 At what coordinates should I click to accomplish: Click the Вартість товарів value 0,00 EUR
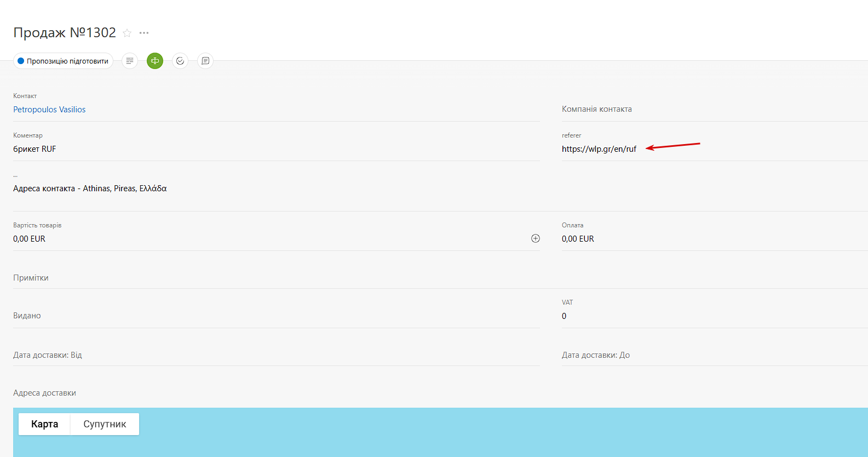[x=29, y=239]
